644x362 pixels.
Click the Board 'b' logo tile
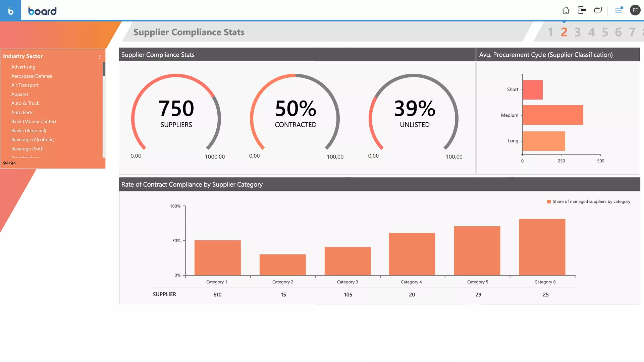10,10
